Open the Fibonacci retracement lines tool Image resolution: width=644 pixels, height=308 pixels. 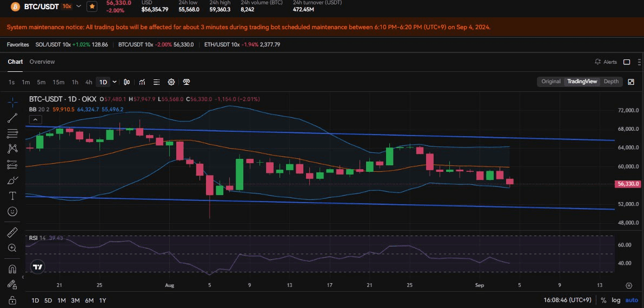click(12, 133)
